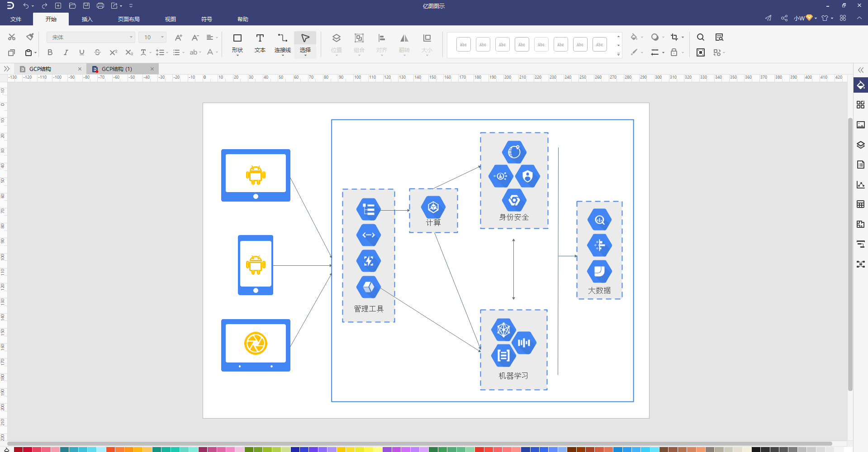Viewport: 868px width, 452px height.
Task: Click the Print icon in title bar
Action: click(x=100, y=6)
